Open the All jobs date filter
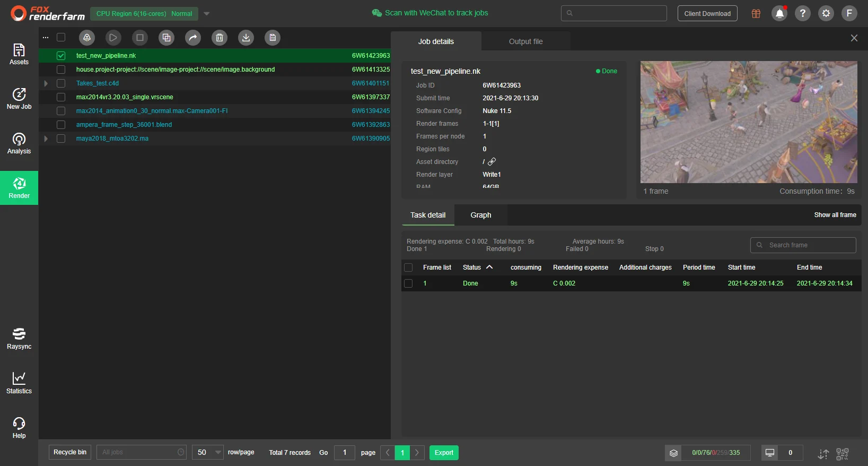The height and width of the screenshot is (466, 868). [x=142, y=453]
